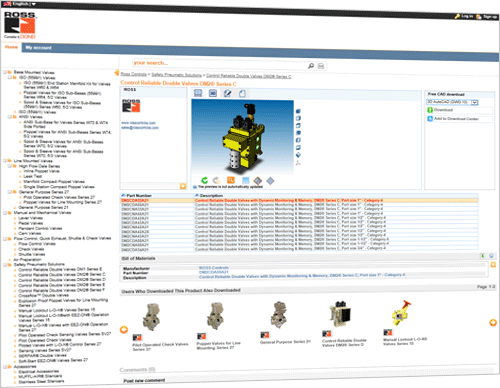Image resolution: width=500 pixels, height=388 pixels.
Task: Collapse the Line Mounted Valves tree node
Action: (x=5, y=161)
